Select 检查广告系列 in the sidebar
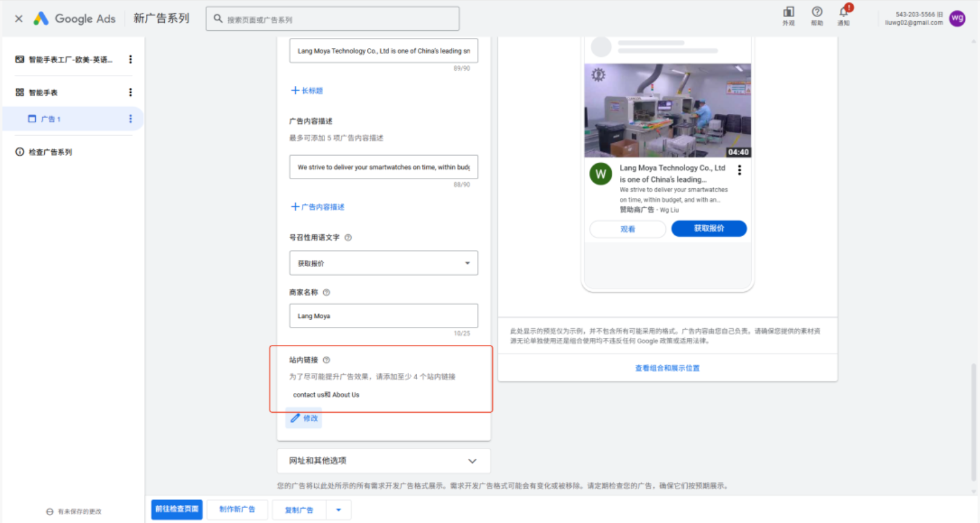The image size is (980, 523). pos(50,153)
